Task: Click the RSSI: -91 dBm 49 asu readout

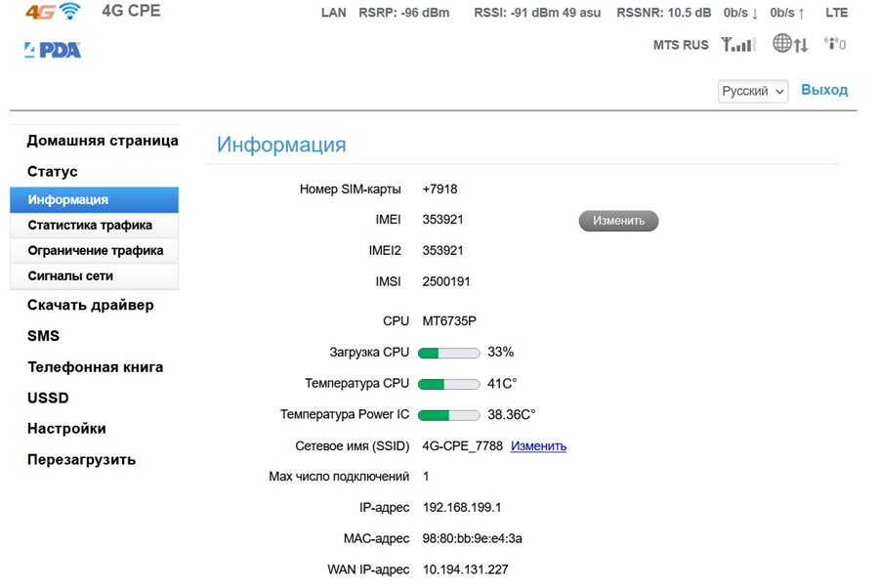Action: 537,13
